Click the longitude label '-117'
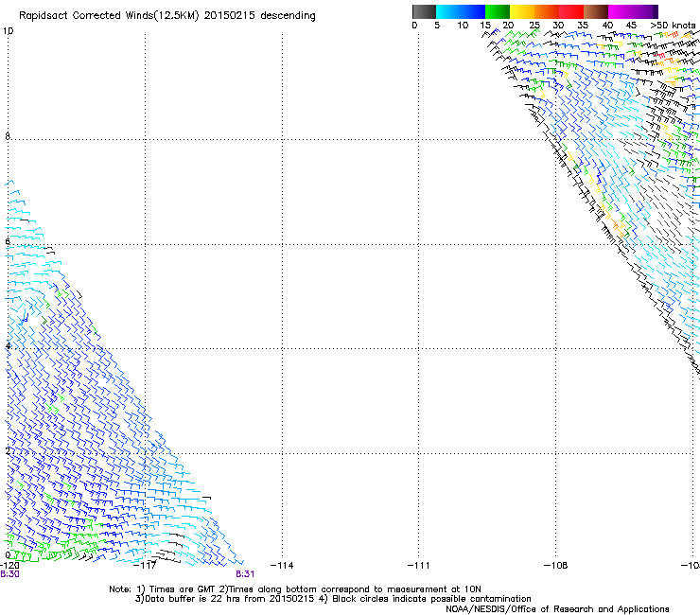The height and width of the screenshot is (615, 700). (145, 566)
